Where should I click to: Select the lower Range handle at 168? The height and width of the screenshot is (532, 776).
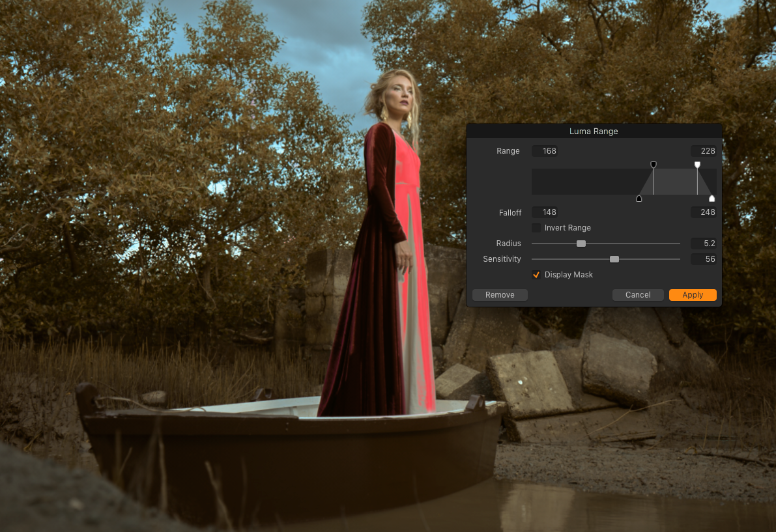click(x=654, y=165)
